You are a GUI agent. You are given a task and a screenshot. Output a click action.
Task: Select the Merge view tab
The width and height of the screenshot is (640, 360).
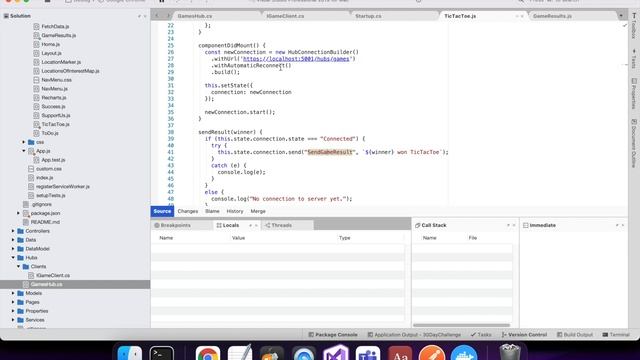point(258,211)
